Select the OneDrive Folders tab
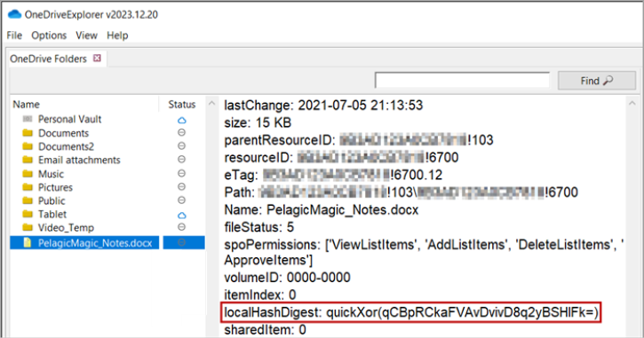The image size is (644, 338). [x=49, y=59]
